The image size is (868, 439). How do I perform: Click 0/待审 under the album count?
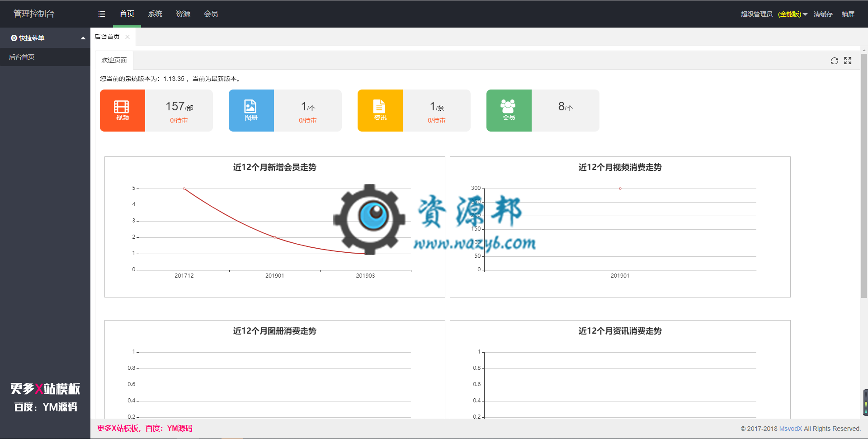pos(308,120)
